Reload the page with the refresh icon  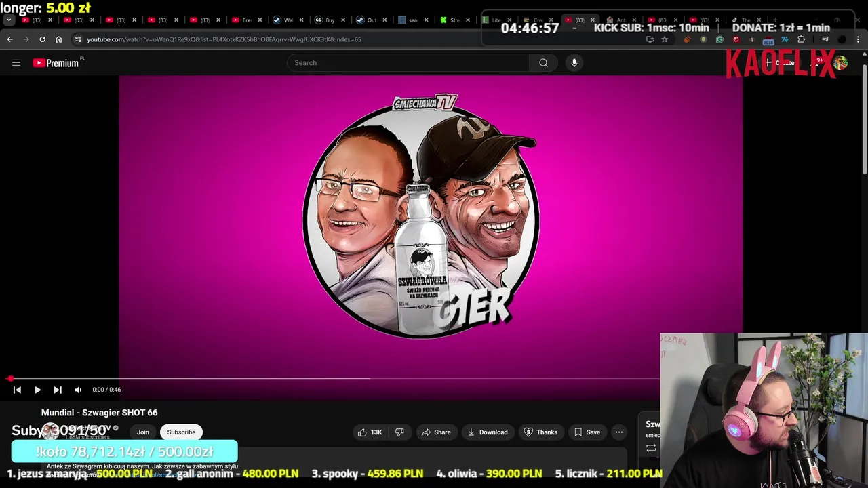[x=42, y=39]
